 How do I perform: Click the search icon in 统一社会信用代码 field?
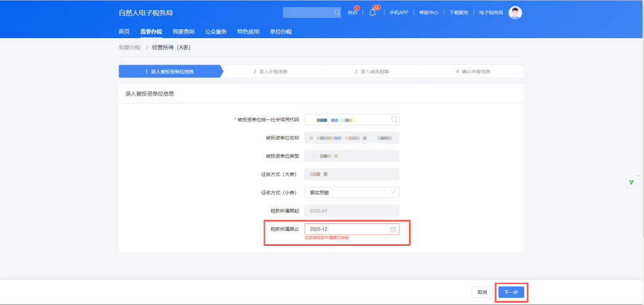pos(394,120)
